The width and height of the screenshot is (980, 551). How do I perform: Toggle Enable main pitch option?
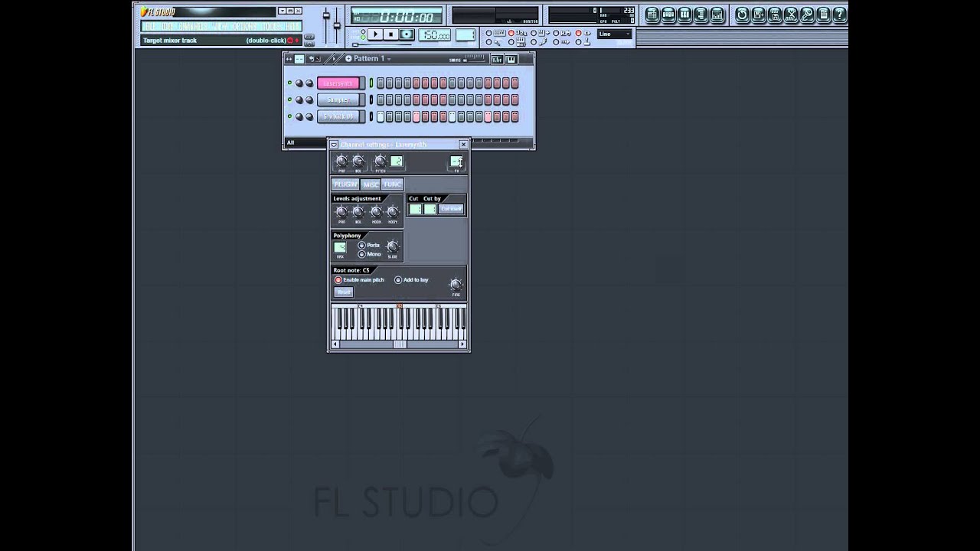click(338, 280)
